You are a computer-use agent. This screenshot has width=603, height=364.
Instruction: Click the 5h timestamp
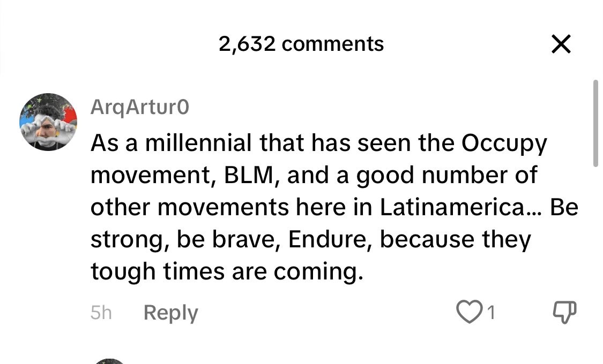[x=101, y=313]
